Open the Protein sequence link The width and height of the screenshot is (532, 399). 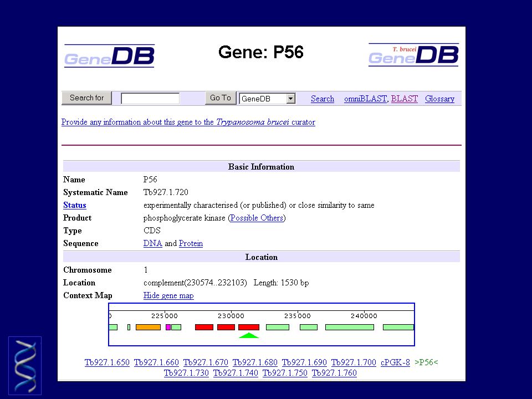click(191, 244)
